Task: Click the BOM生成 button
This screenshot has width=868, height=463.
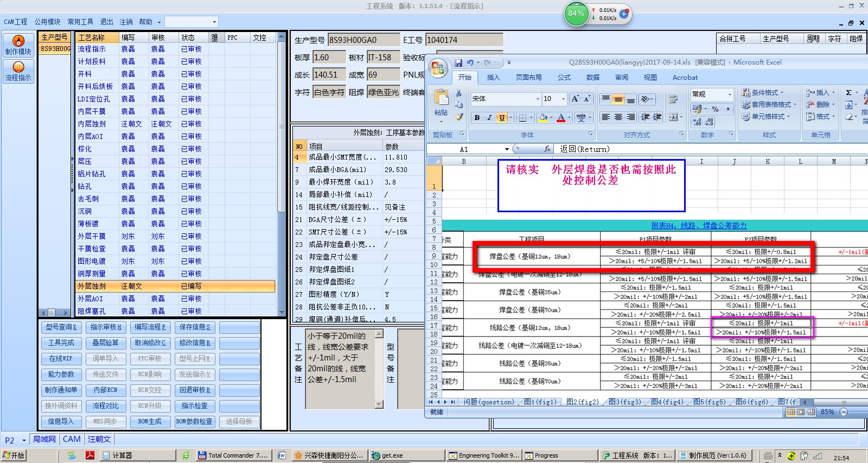Action: click(x=150, y=421)
